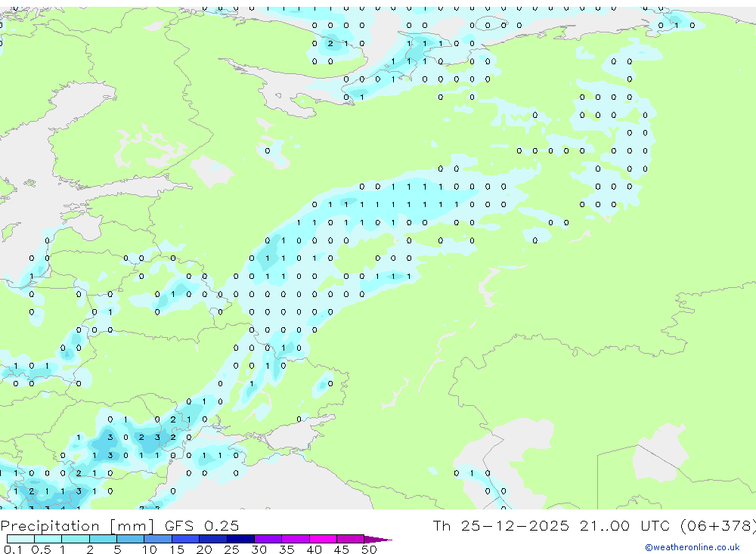Screen dimensions: 756x554
Task: Click the '(06+378)' forecast run label
Action: coord(718,526)
